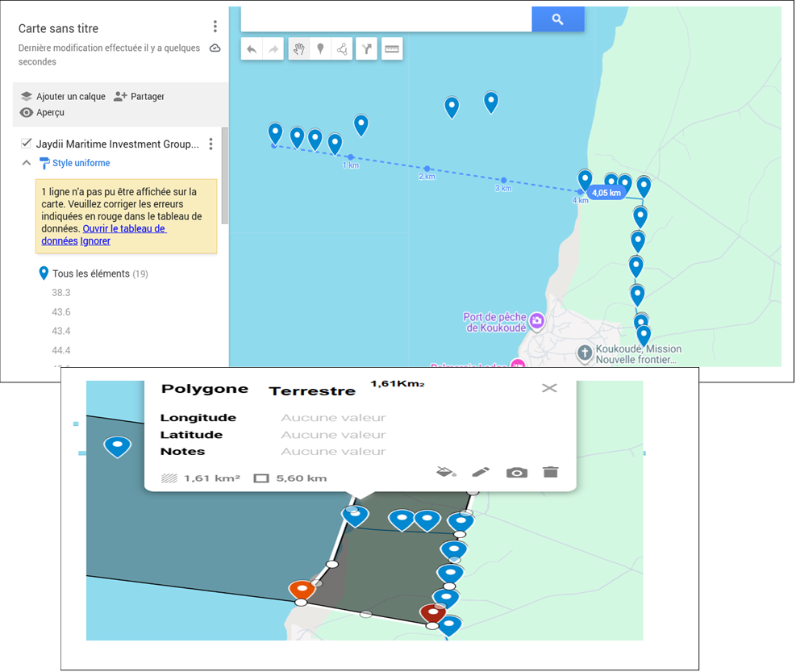Image resolution: width=796 pixels, height=672 pixels.
Task: Click the map search input field
Action: point(386,19)
